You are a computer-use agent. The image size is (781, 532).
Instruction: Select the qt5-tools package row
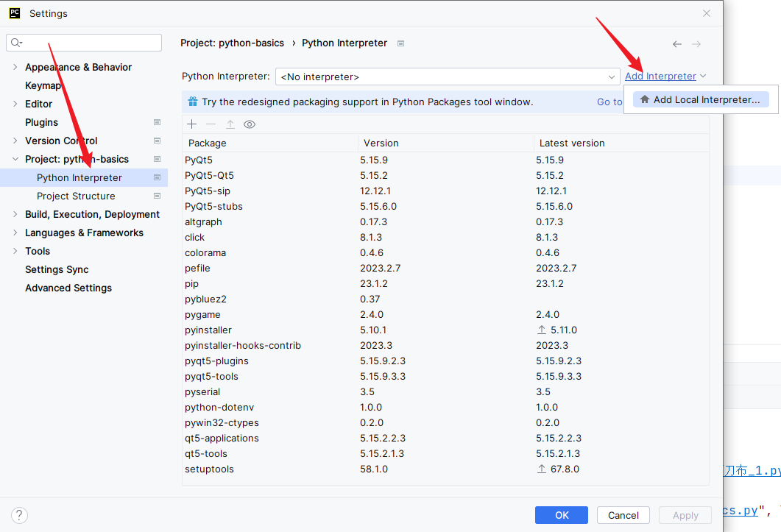[445, 453]
